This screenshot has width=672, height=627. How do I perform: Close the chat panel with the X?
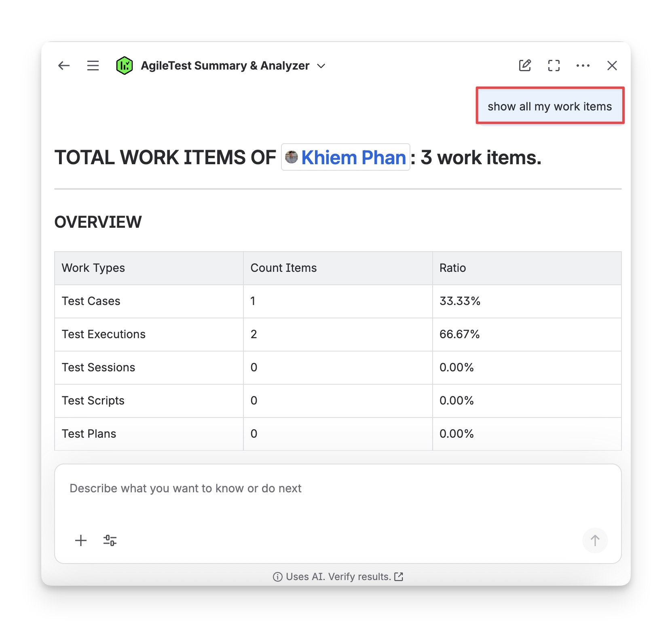tap(612, 66)
